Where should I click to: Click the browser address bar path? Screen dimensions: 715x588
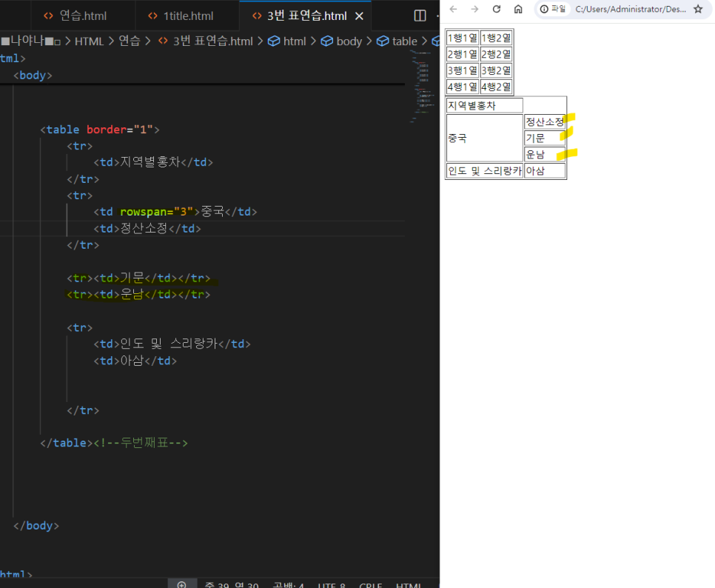click(630, 9)
